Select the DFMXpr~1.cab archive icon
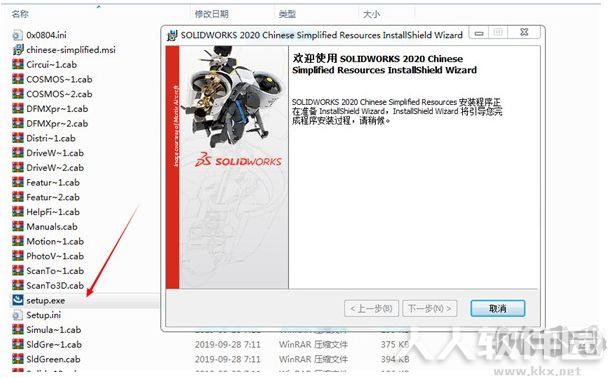The width and height of the screenshot is (608, 378). pos(17,109)
